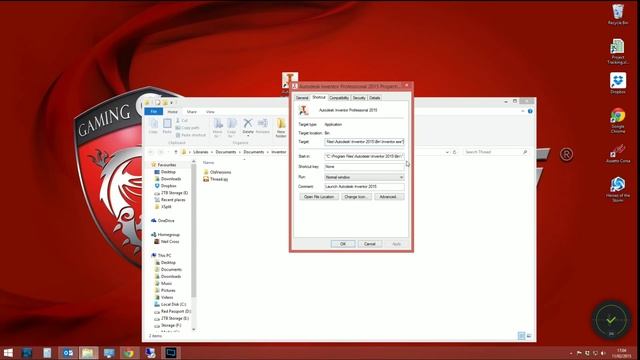640x360 pixels.
Task: Click the Change Icon button
Action: (356, 197)
